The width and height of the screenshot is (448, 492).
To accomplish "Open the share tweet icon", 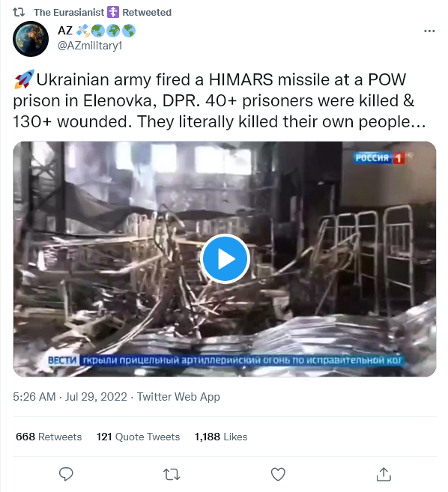I will 384,474.
